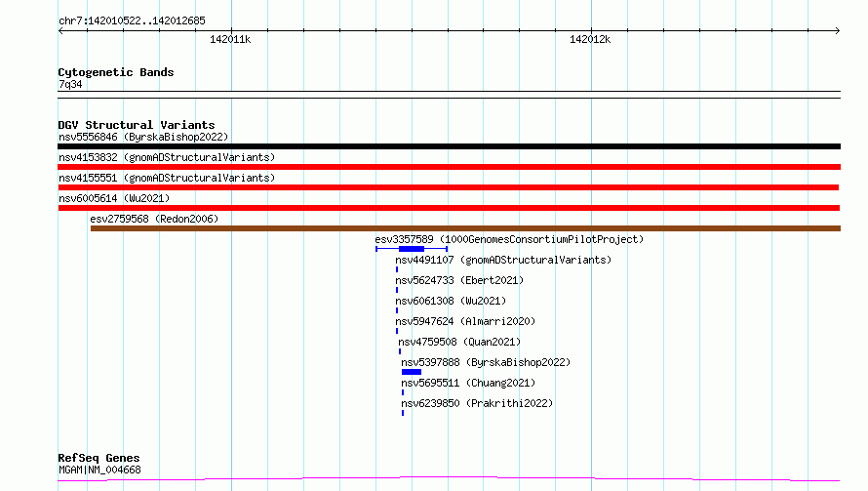This screenshot has width=868, height=491.
Task: Open the nsv6061308 (Wu2021) label
Action: click(x=451, y=301)
